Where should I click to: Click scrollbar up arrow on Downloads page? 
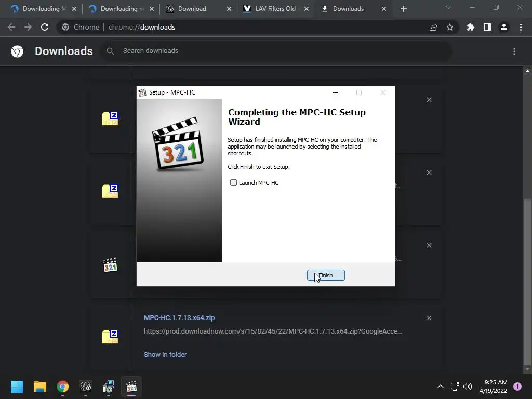coord(527,71)
